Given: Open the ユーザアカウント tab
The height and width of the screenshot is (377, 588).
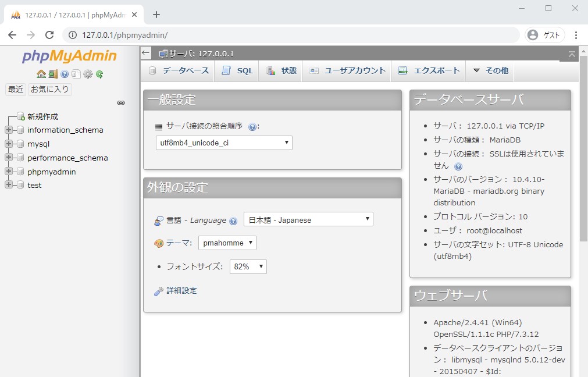Looking at the screenshot, I should click(x=348, y=70).
